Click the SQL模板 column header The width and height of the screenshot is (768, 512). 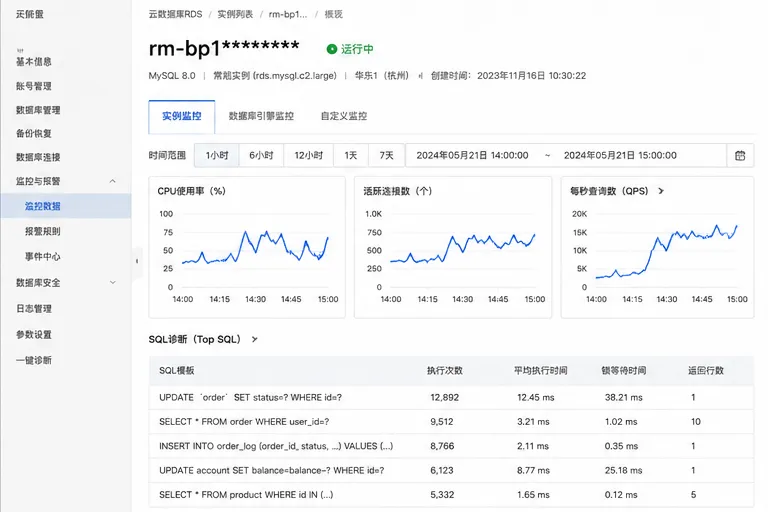(x=176, y=370)
